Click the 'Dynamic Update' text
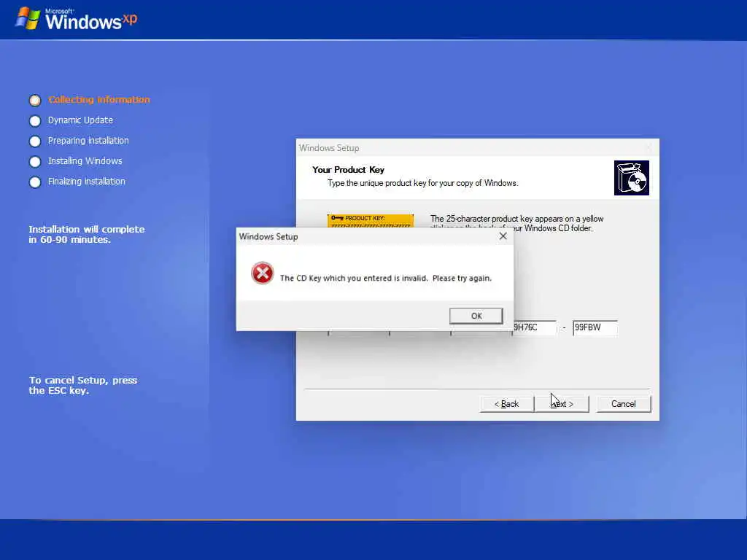The width and height of the screenshot is (747, 560). pos(80,120)
